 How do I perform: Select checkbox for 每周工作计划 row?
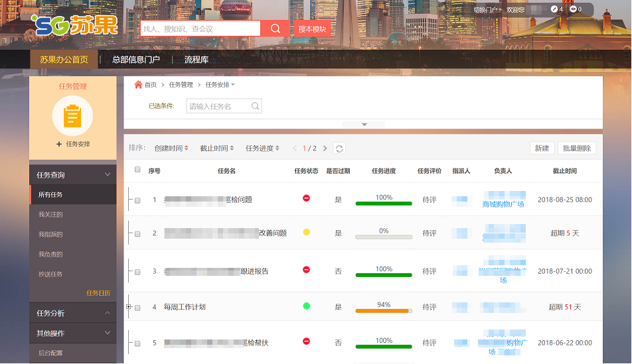(x=137, y=308)
